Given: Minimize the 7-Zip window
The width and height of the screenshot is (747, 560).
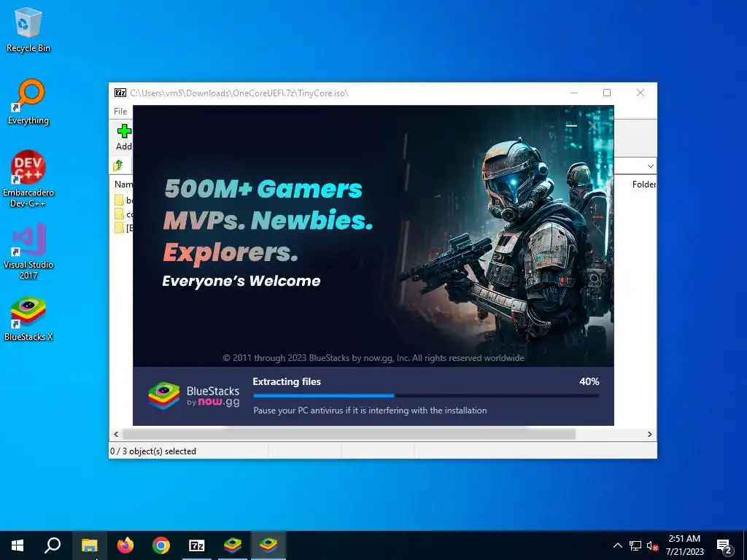Looking at the screenshot, I should pos(574,93).
